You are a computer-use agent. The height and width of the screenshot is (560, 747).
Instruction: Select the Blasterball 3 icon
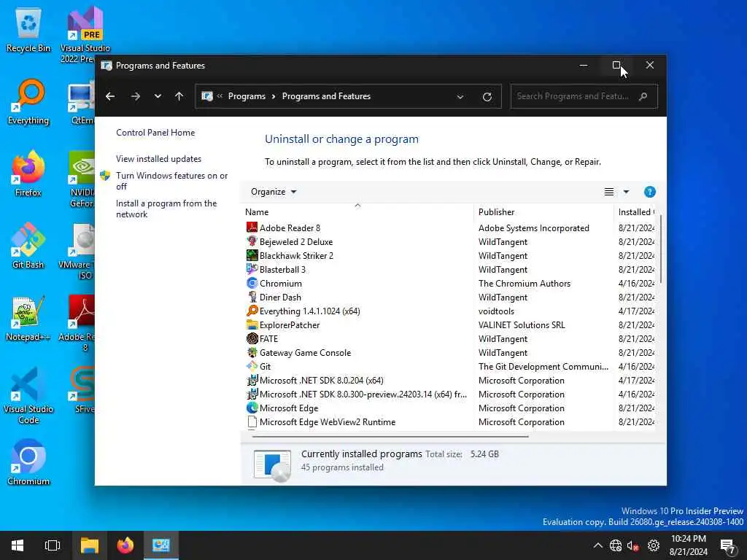[252, 269]
